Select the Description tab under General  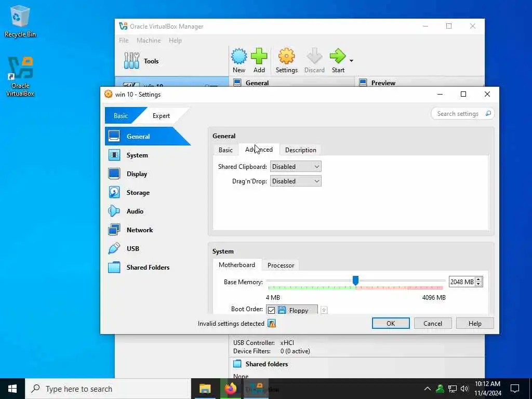pos(301,150)
